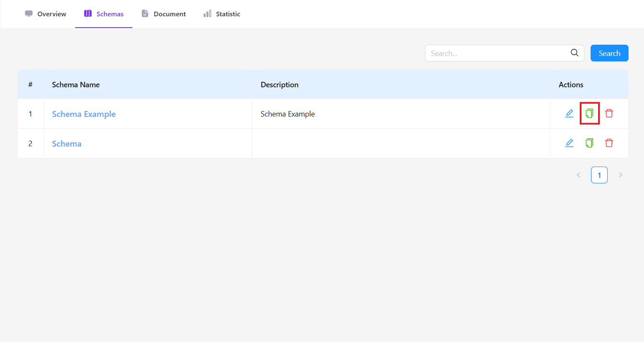Select page 1 in pagination
Screen dimensions: 644x342
click(x=599, y=175)
